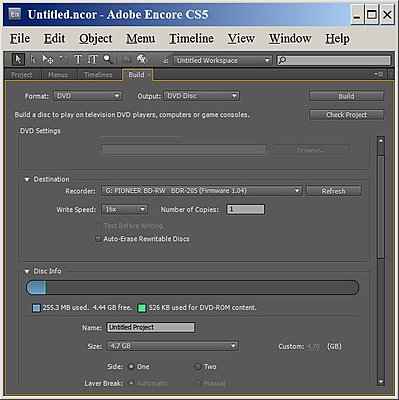Open the Recorder PIONEER BD-RW dropdown
The image size is (399, 400).
[202, 191]
